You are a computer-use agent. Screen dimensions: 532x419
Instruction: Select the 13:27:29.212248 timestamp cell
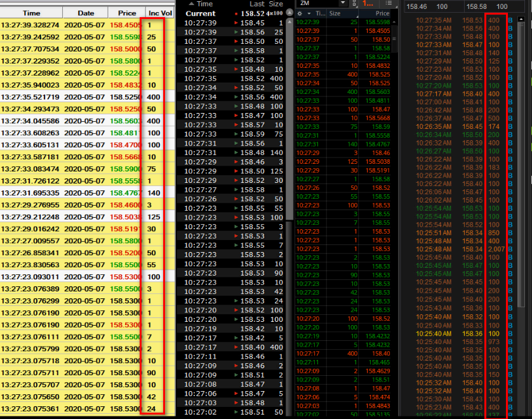[x=30, y=216]
